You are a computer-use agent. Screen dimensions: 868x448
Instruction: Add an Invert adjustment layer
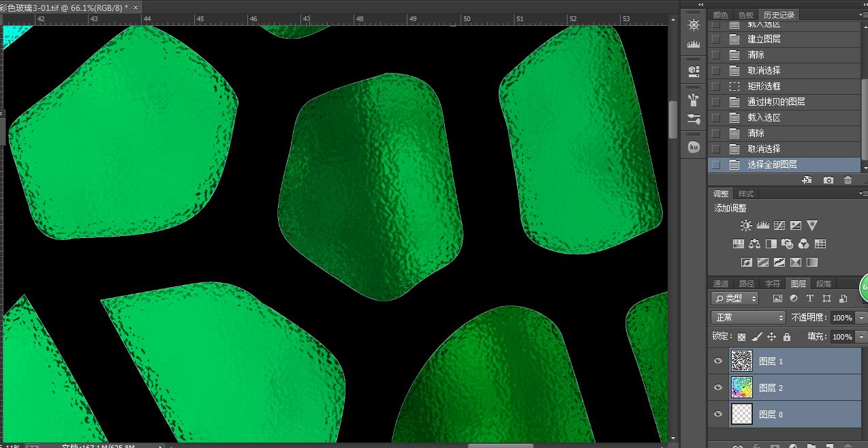[x=747, y=262]
